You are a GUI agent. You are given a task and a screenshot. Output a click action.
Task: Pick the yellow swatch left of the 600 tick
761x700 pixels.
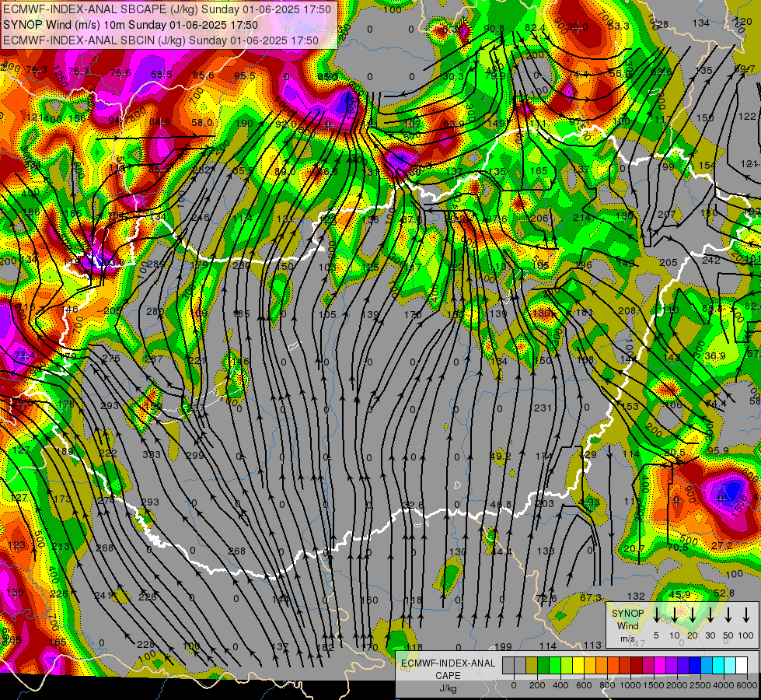pos(578,666)
